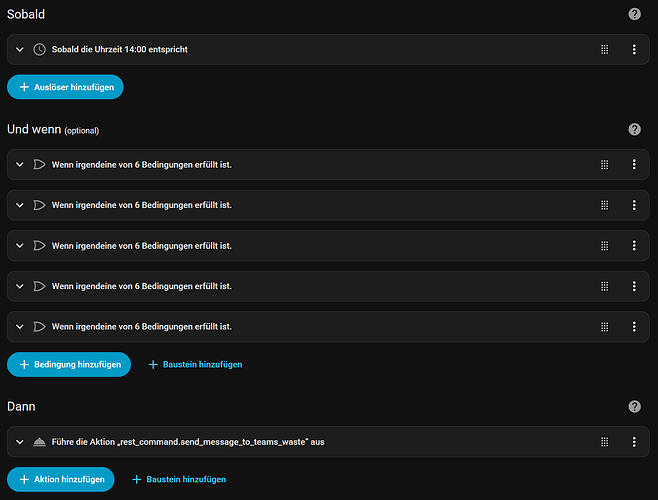Grab the drag handle of the fifth condition row
Viewport: 658px width, 500px height.
click(604, 327)
